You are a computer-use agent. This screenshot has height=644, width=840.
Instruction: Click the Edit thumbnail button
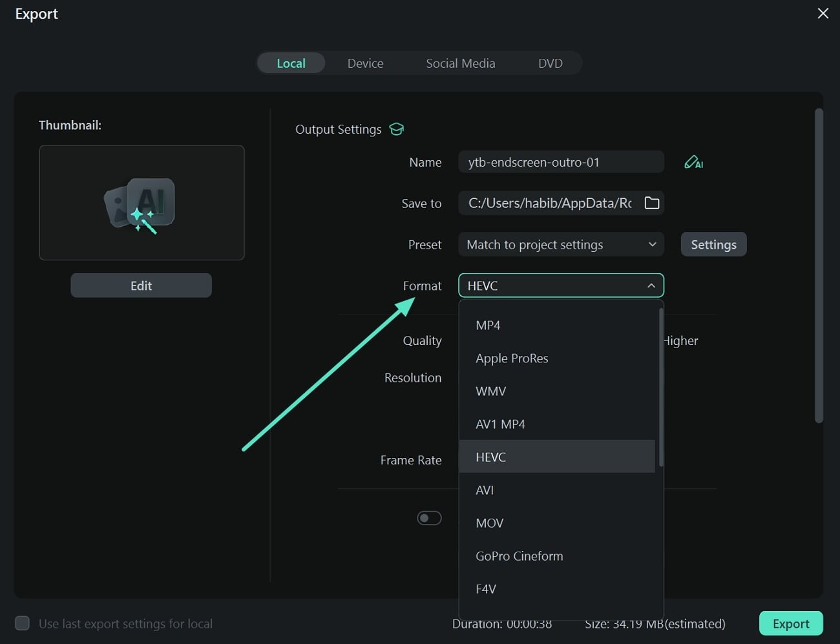point(141,286)
